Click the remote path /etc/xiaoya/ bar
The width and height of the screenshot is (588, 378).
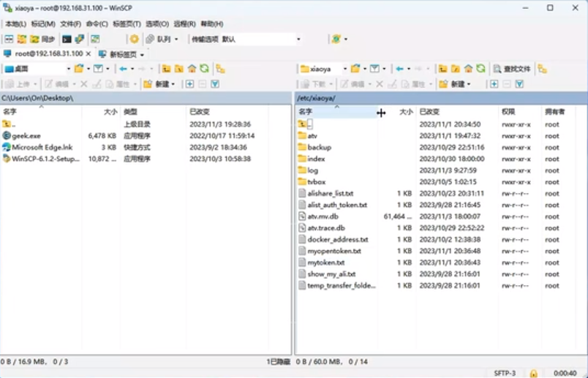(x=442, y=98)
